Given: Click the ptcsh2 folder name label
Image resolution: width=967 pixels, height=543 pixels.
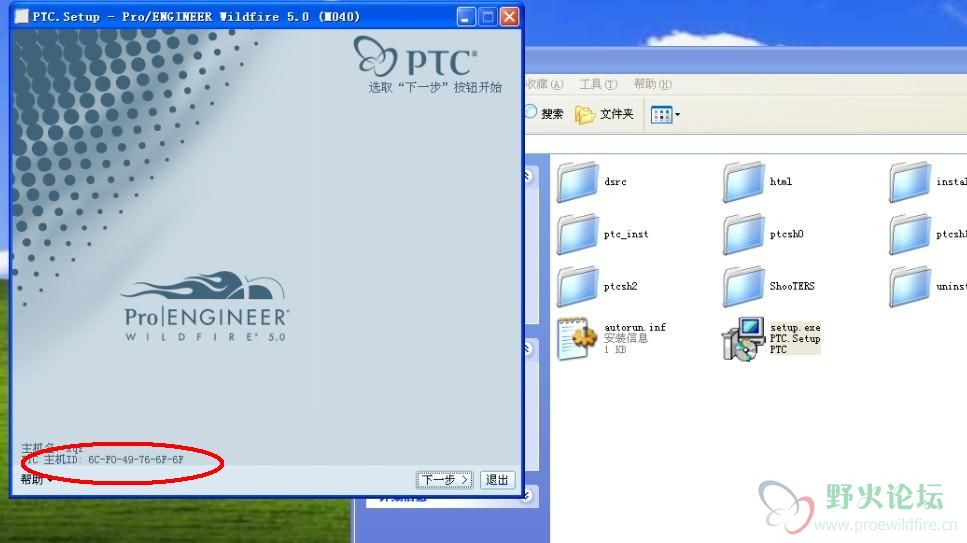Looking at the screenshot, I should tap(620, 286).
